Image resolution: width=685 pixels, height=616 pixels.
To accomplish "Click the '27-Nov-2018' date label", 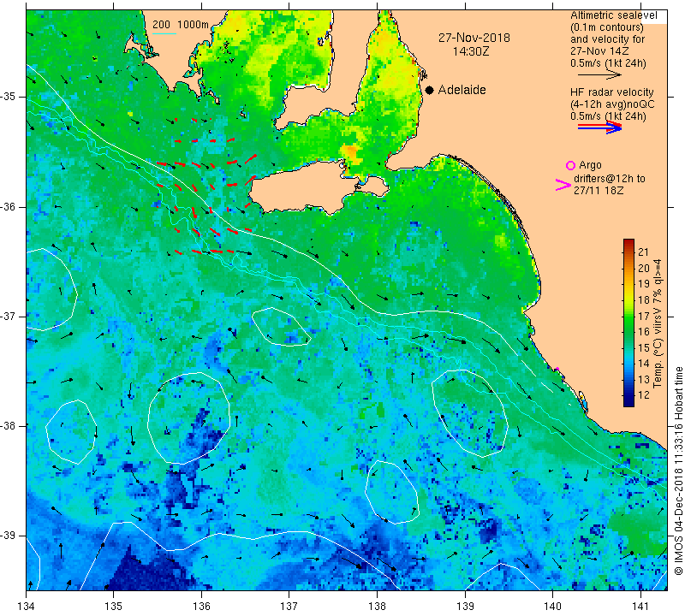I will [474, 38].
